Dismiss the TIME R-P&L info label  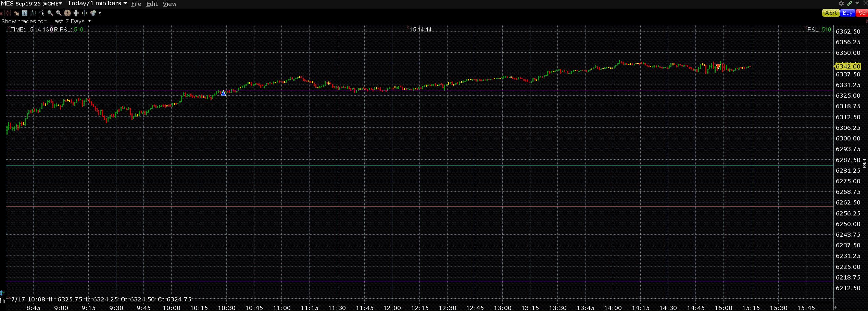coord(9,27)
